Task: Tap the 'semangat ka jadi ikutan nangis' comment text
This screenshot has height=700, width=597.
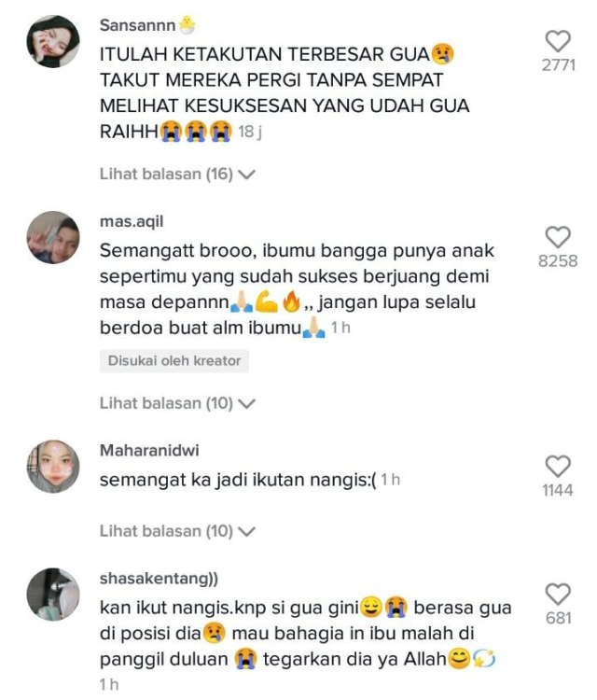Action: [238, 481]
